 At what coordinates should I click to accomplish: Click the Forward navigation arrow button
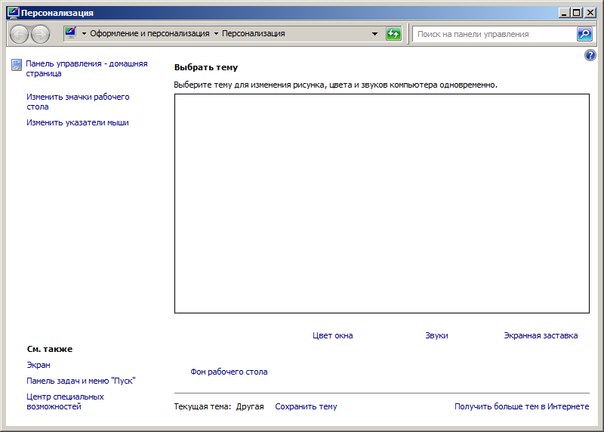pos(41,34)
